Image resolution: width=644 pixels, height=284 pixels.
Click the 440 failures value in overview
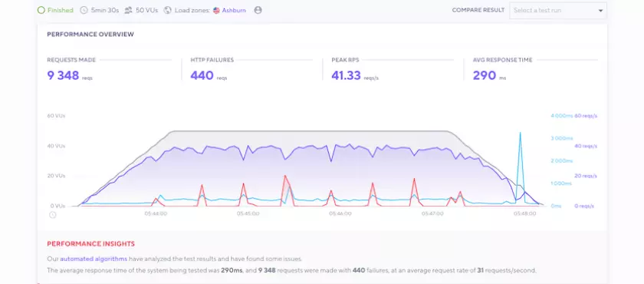click(x=202, y=75)
